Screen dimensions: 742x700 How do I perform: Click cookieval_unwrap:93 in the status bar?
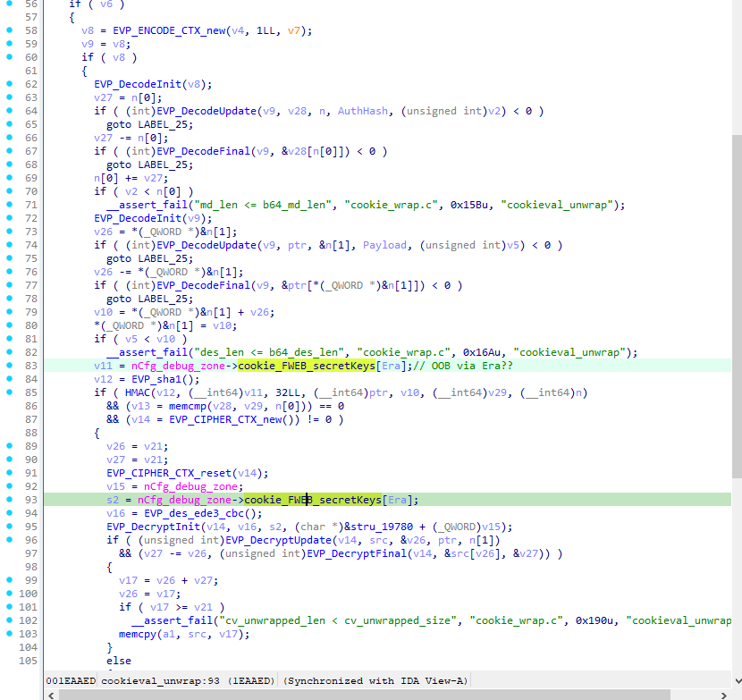click(x=160, y=681)
